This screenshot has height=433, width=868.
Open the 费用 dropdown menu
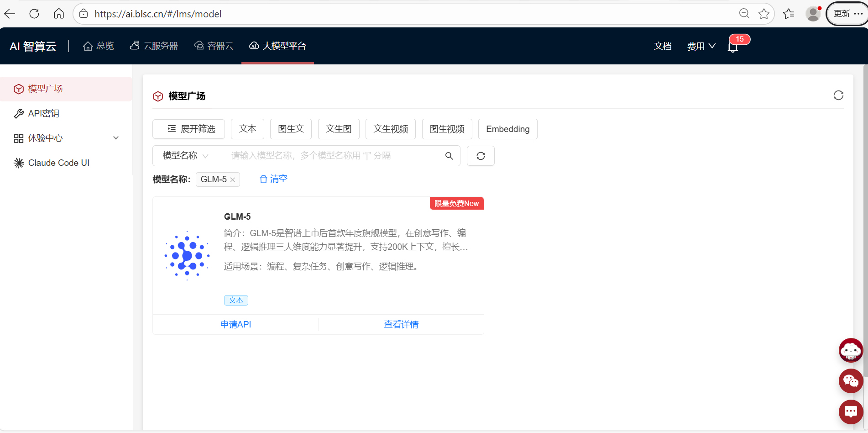pos(701,46)
